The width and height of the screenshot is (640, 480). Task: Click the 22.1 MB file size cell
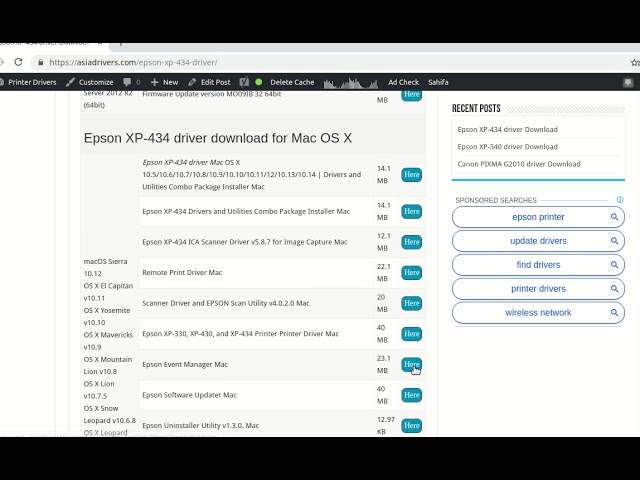click(384, 273)
